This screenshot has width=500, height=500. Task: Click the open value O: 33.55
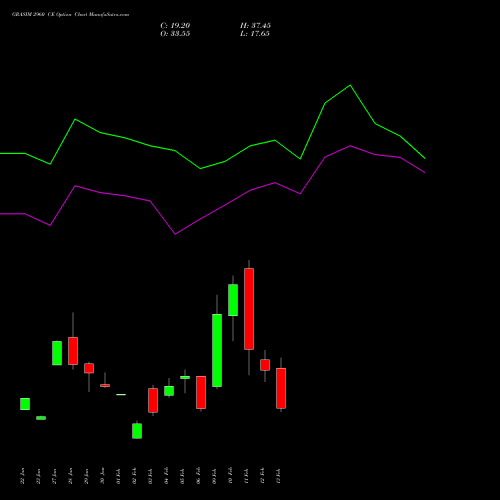click(175, 34)
